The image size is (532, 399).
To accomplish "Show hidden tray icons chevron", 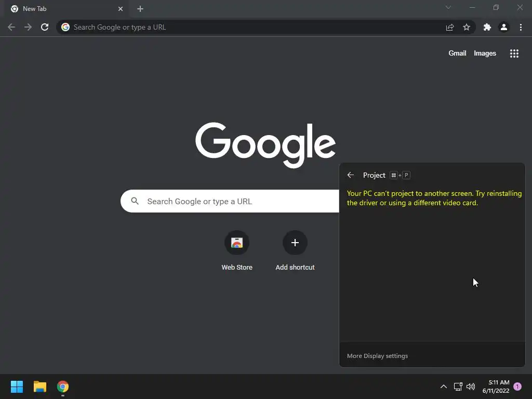I will [444, 387].
